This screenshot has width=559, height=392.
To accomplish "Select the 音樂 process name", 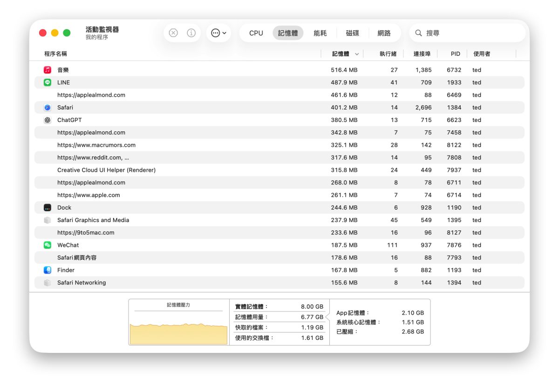I will pos(63,70).
